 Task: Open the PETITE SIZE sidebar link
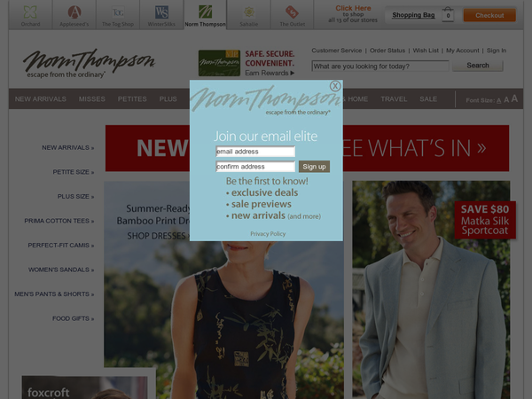74,172
